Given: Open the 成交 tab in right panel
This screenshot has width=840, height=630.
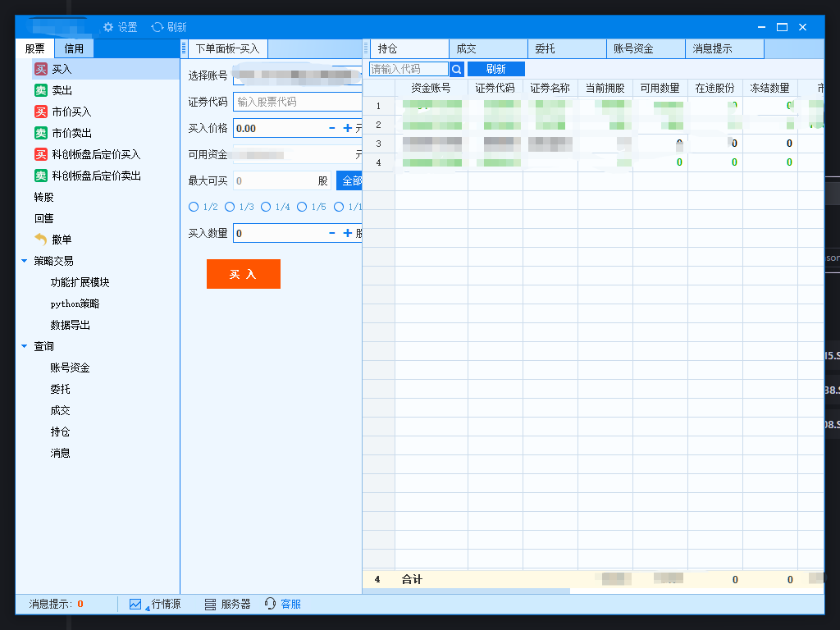Looking at the screenshot, I should click(x=489, y=48).
